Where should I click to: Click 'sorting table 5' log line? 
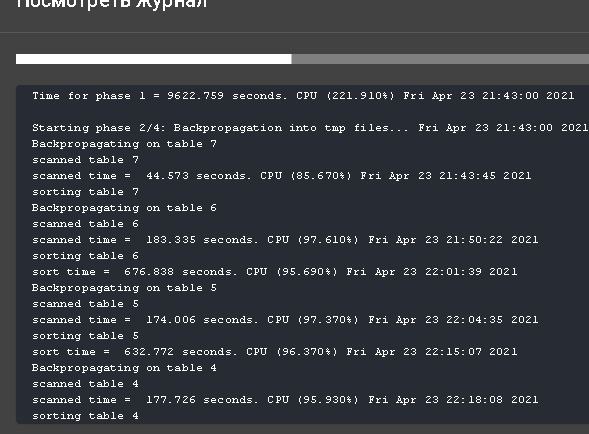coord(86,336)
